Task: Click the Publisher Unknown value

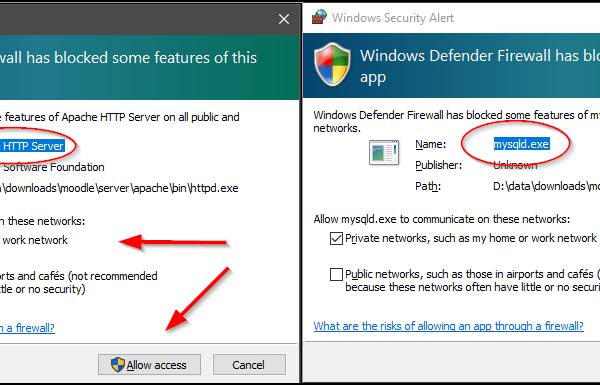Action: pos(515,165)
